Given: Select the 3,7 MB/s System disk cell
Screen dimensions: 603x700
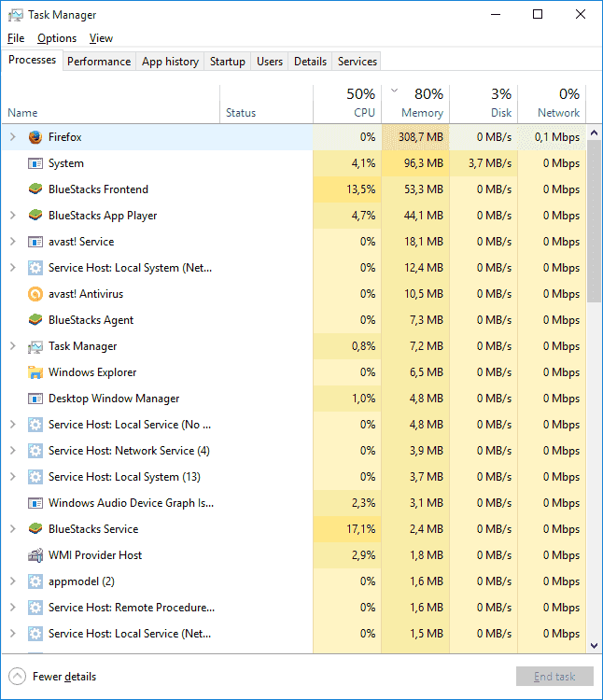Looking at the screenshot, I should tap(484, 163).
